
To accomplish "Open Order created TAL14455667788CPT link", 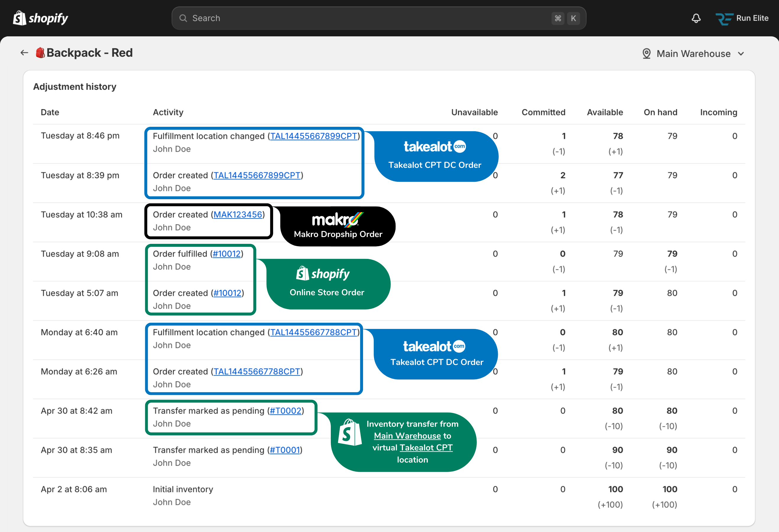I will [x=257, y=372].
